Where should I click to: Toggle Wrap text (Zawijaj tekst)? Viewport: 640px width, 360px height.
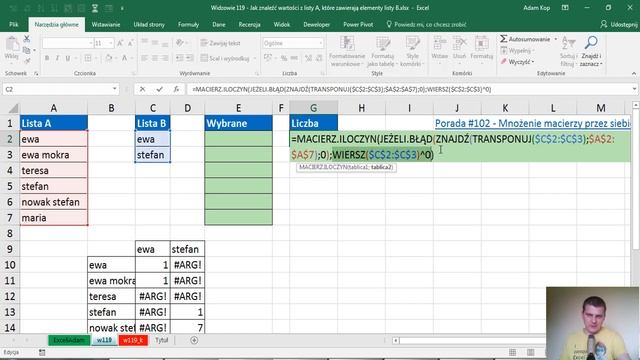(x=220, y=43)
